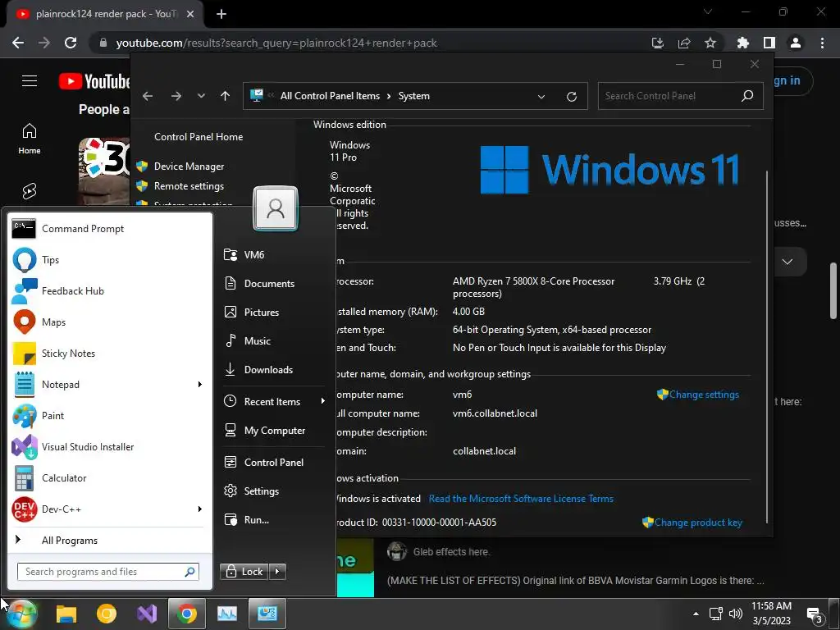Open Dev-C++ from Start menu
Viewport: 840px width, 630px height.
coord(102,509)
